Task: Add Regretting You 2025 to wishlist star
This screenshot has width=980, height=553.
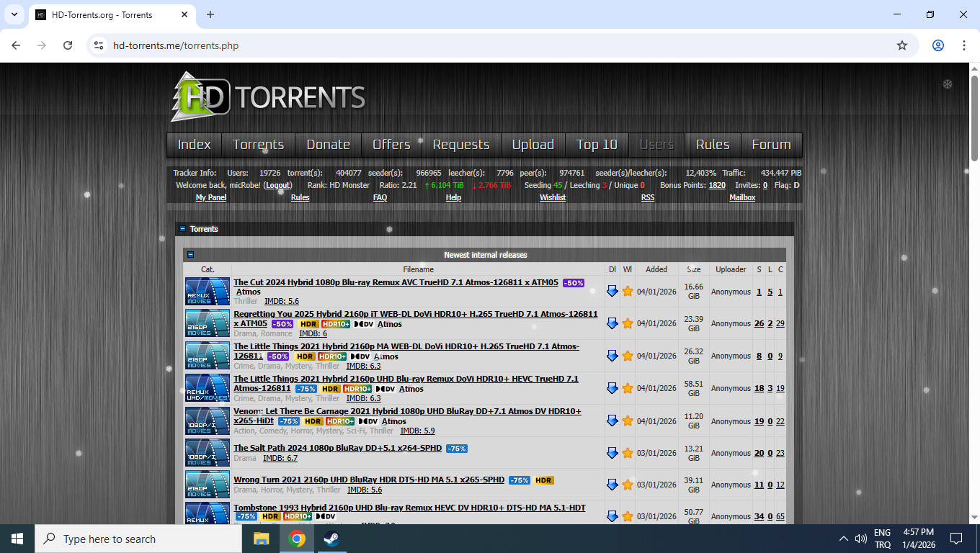Action: click(x=628, y=323)
